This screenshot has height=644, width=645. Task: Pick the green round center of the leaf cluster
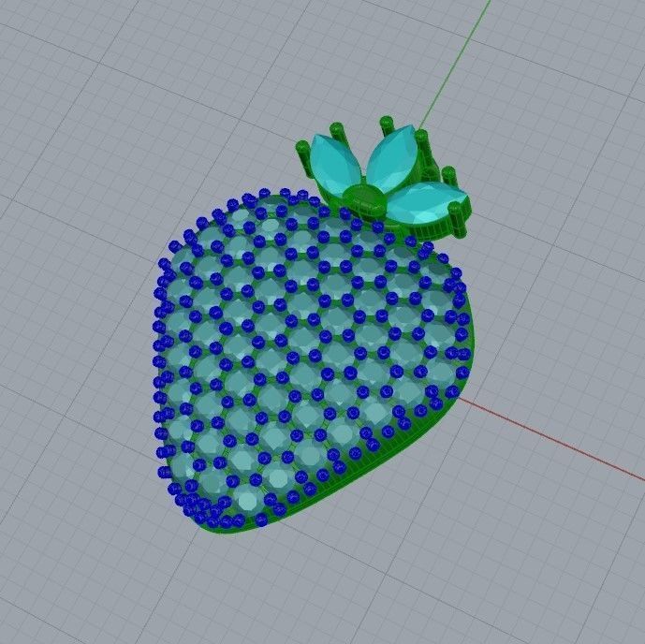point(366,198)
